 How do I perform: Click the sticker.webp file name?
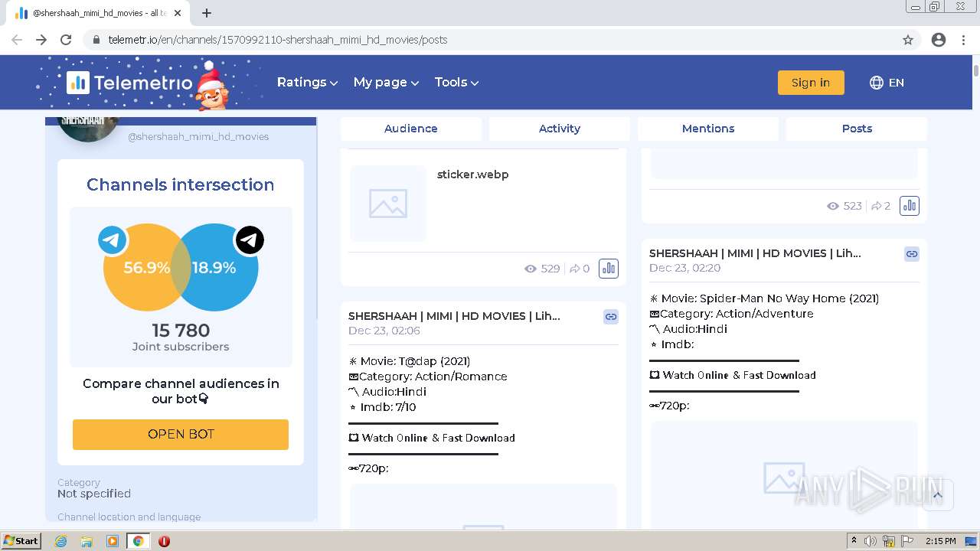coord(473,174)
